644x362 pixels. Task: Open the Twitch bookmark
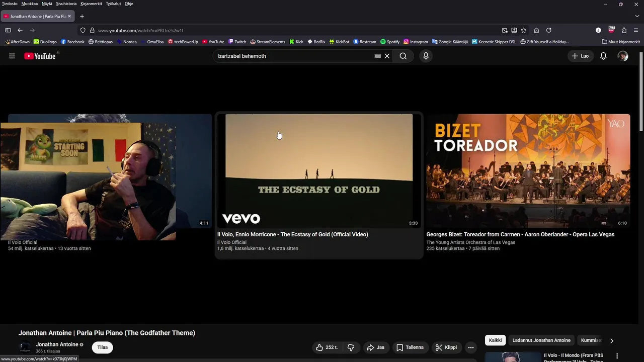click(237, 42)
